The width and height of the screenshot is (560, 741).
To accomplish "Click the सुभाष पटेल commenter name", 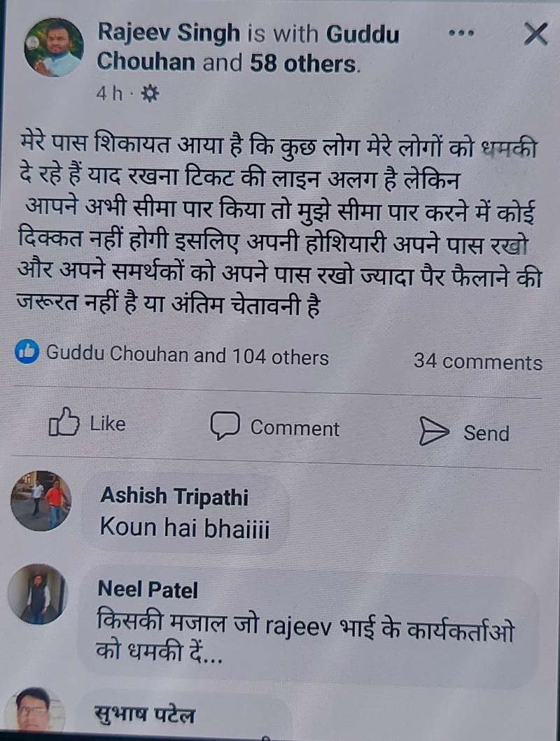I will point(144,714).
